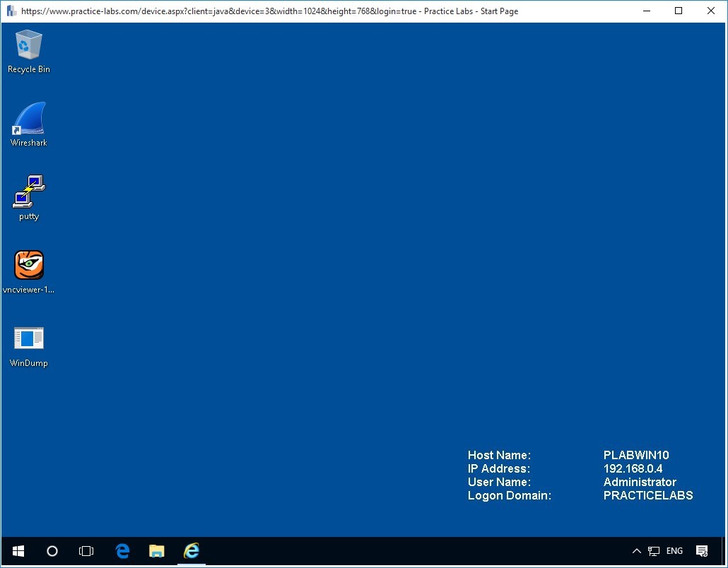Screen dimensions: 728x568
Task: Click the Practice Labs icon in the title bar
Action: click(x=10, y=11)
